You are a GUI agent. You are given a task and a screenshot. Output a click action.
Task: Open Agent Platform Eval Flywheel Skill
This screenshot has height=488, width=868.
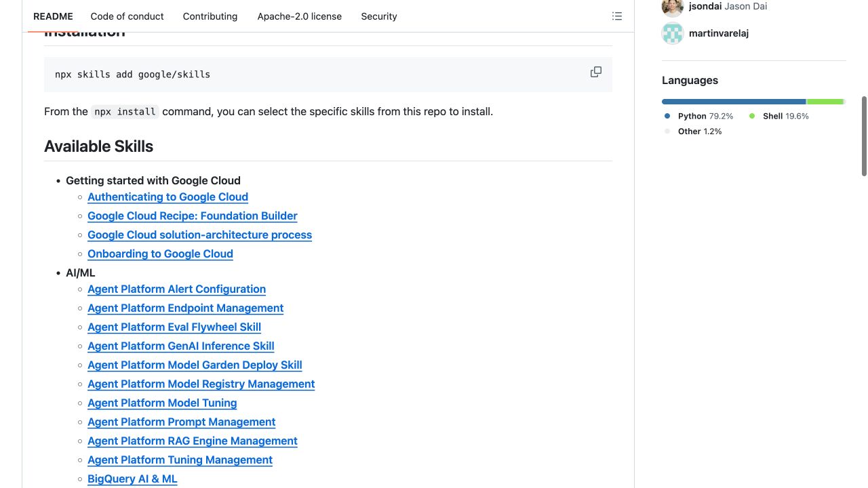click(x=174, y=327)
